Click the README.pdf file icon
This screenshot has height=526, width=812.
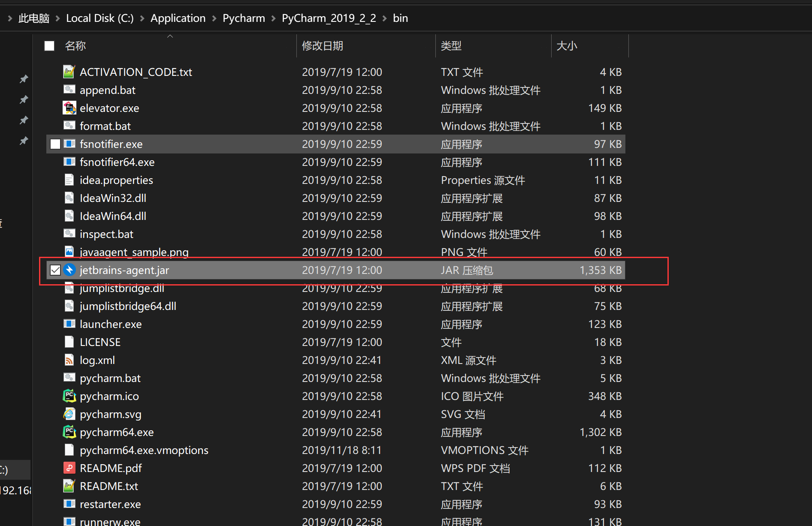[x=69, y=468]
